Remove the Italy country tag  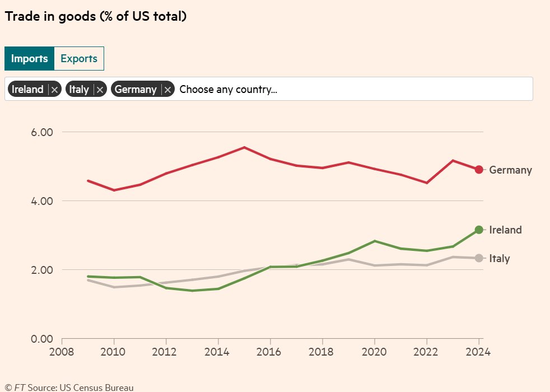tap(100, 90)
